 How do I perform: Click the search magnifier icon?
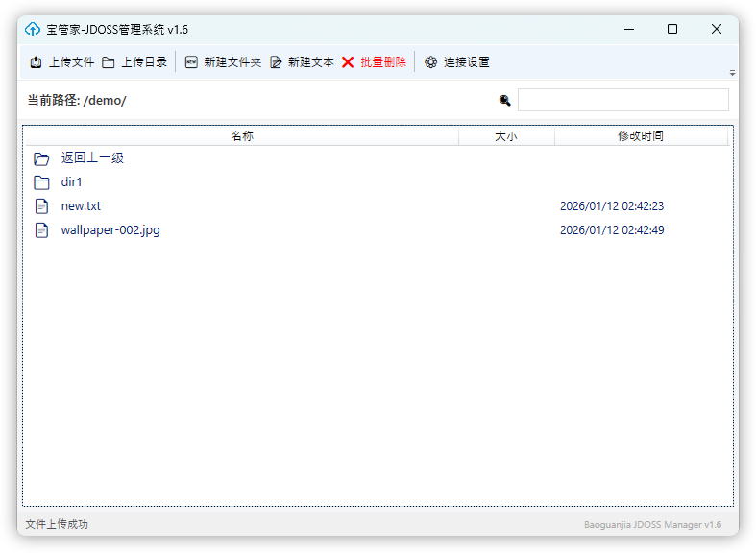(x=505, y=100)
